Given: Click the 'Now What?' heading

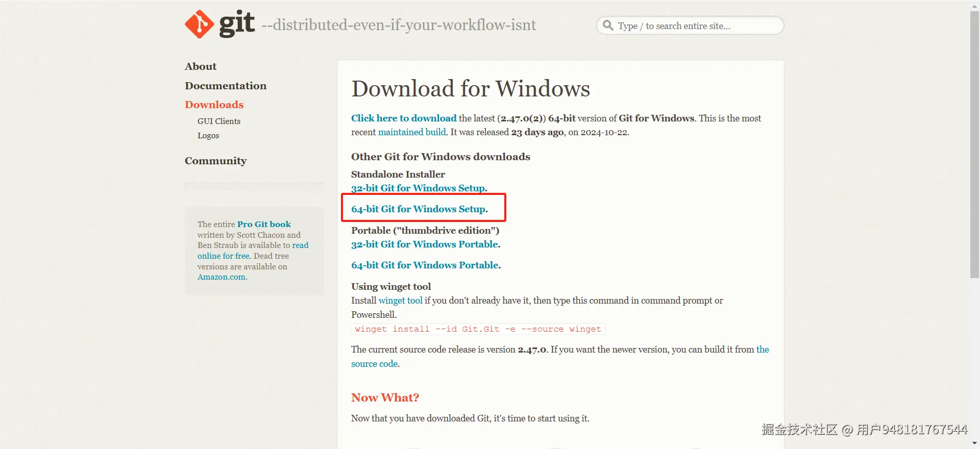Looking at the screenshot, I should click(385, 397).
